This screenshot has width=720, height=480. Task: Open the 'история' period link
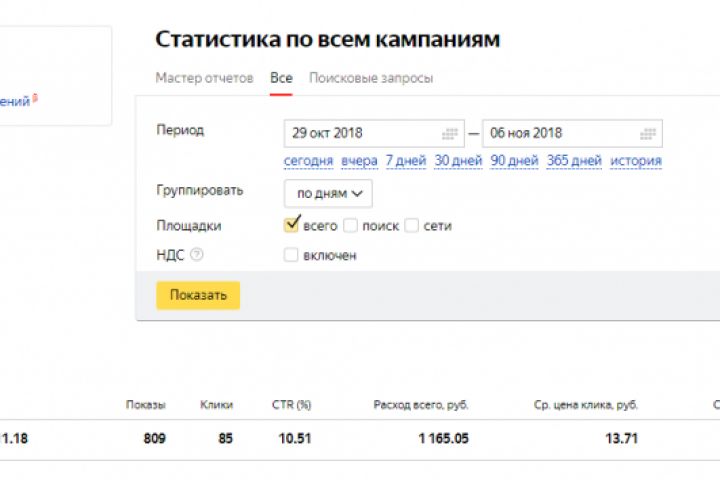[x=636, y=161]
